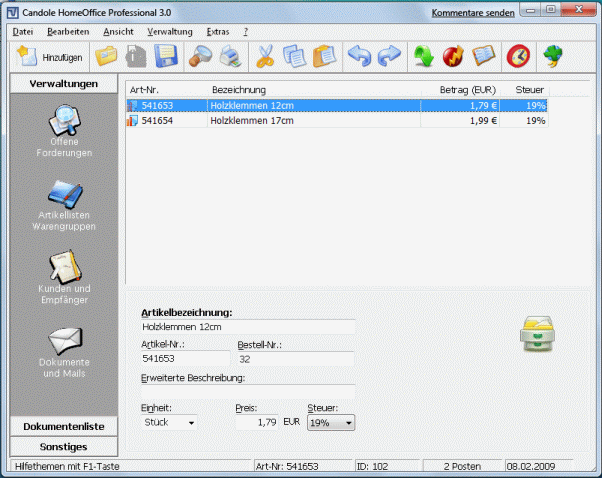Click the Kommentare senden link

tap(473, 13)
